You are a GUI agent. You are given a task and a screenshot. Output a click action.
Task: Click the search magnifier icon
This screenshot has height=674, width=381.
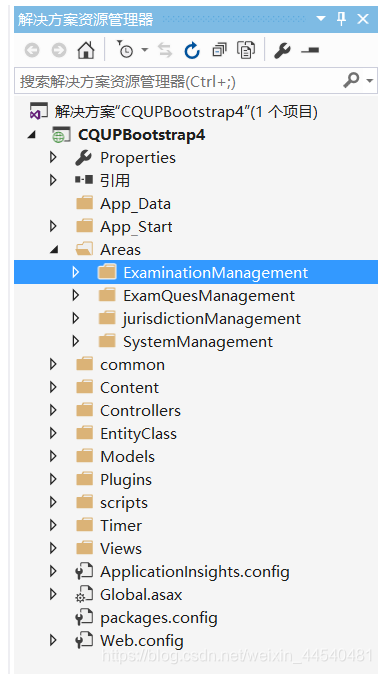[x=351, y=80]
